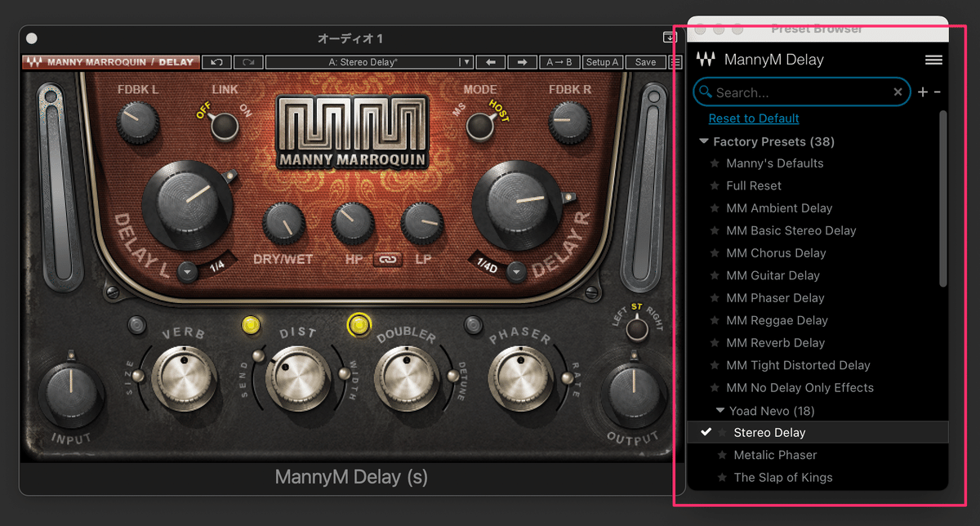Click the preset Search field
The height and width of the screenshot is (526, 980).
(x=802, y=92)
